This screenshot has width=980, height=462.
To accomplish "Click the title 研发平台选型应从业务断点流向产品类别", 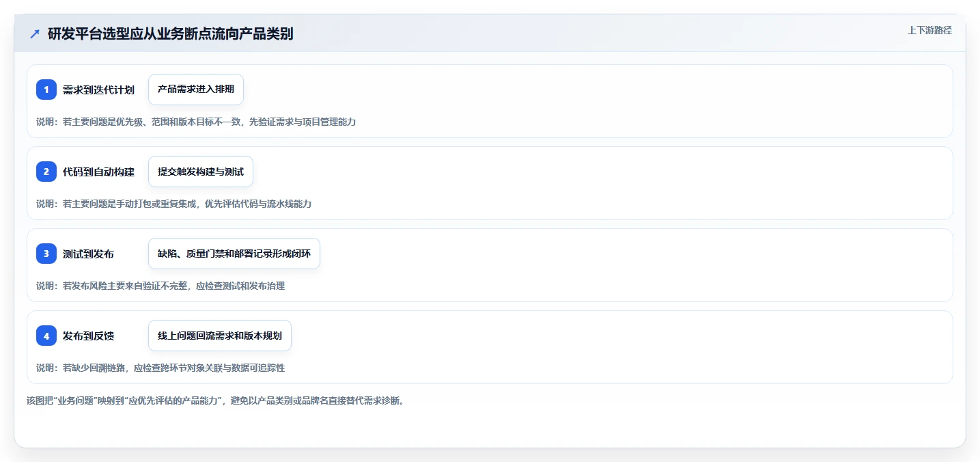I will point(171,33).
